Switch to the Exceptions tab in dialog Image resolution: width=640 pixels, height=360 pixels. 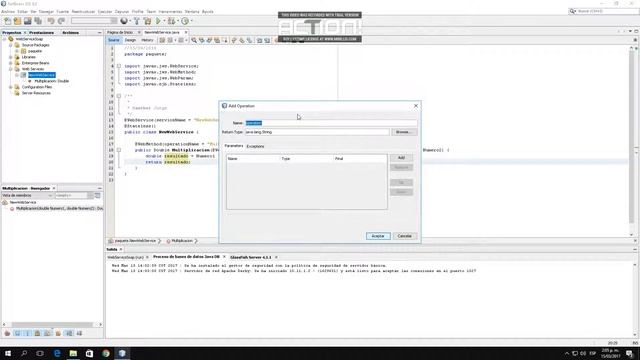(x=256, y=146)
